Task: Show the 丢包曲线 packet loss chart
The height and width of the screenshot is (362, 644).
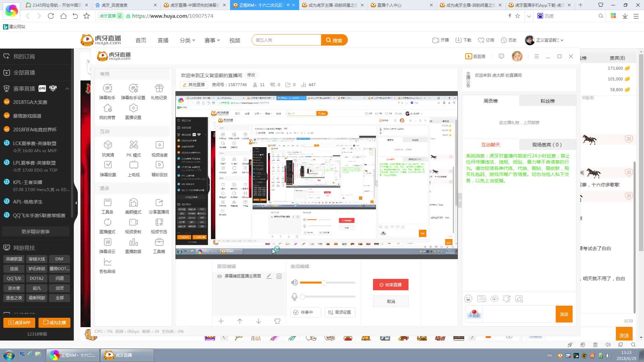Action: coord(107,265)
